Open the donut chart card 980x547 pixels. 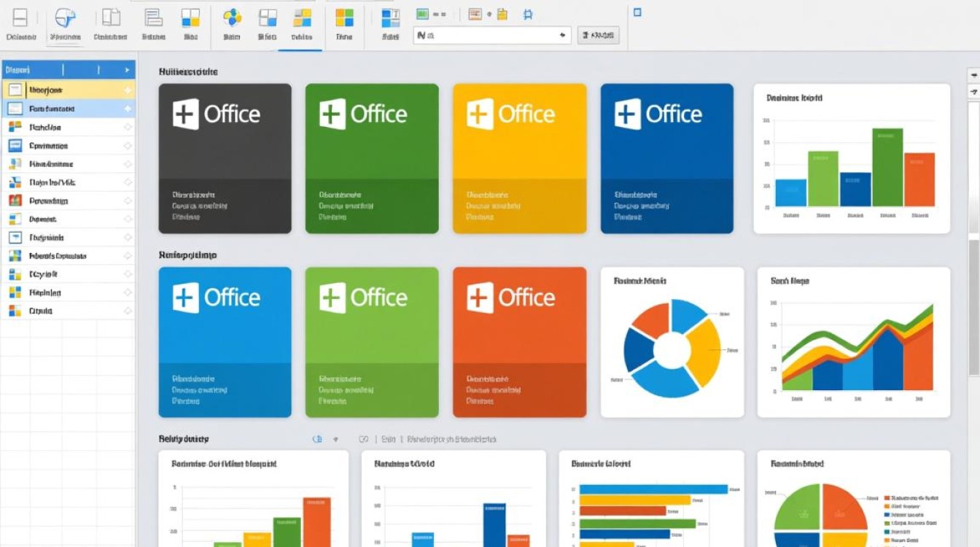point(672,342)
